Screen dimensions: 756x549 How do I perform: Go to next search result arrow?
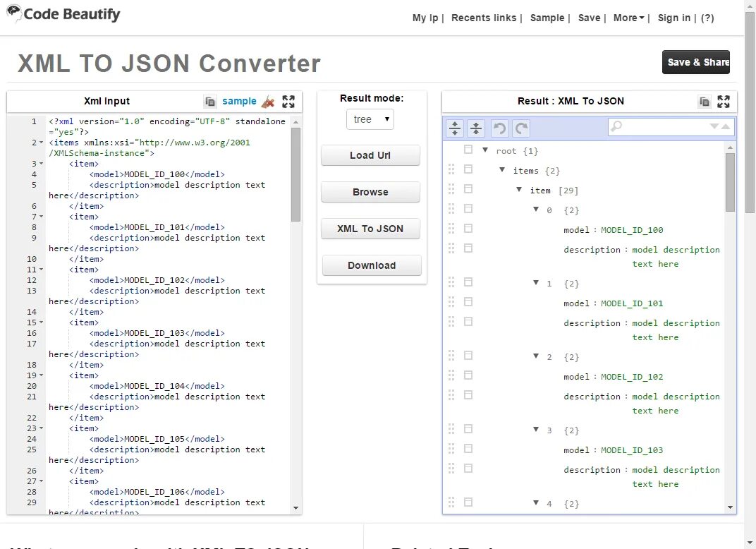pyautogui.click(x=714, y=126)
